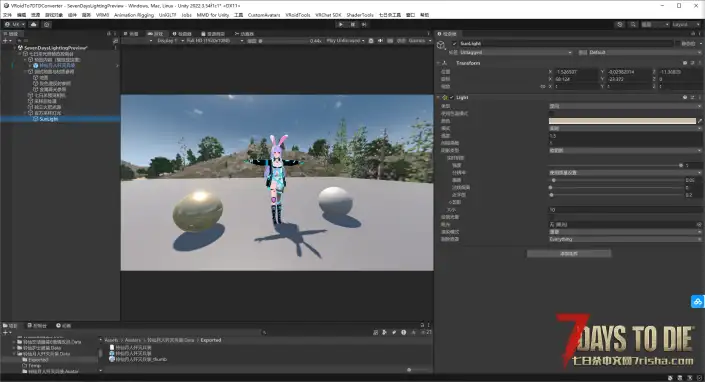Viewport: 705px width, 382px height.
Task: Open the Animation Rigging menu
Action: point(134,15)
